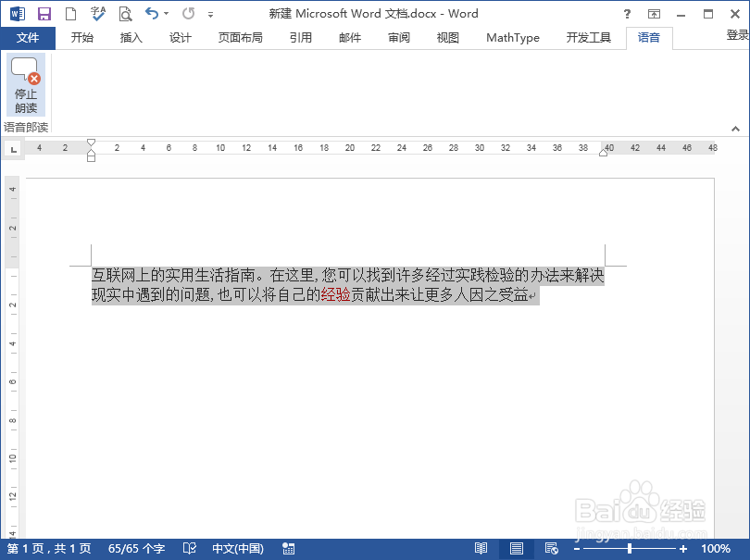Collapse the ribbon with the chevron
The width and height of the screenshot is (750, 560).
(x=736, y=128)
